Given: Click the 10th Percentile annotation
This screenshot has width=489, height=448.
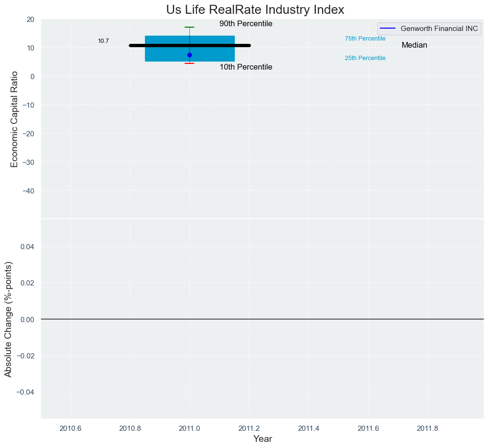Looking at the screenshot, I should click(246, 67).
